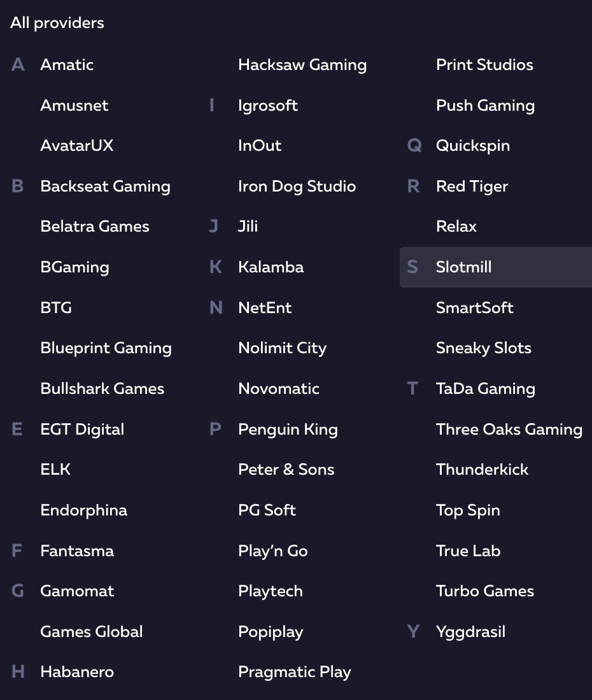Click the BGaming provider entry
This screenshot has width=592, height=700.
click(74, 267)
